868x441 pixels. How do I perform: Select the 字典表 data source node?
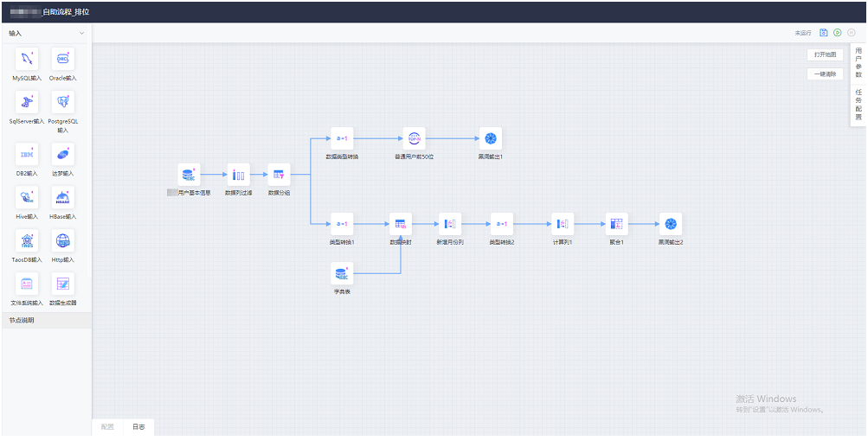point(342,276)
